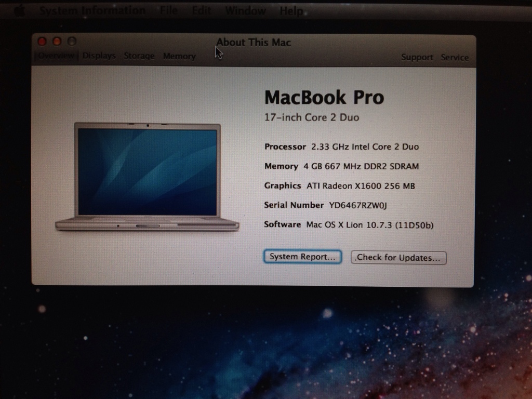
Task: Click the Software label
Action: pyautogui.click(x=282, y=224)
